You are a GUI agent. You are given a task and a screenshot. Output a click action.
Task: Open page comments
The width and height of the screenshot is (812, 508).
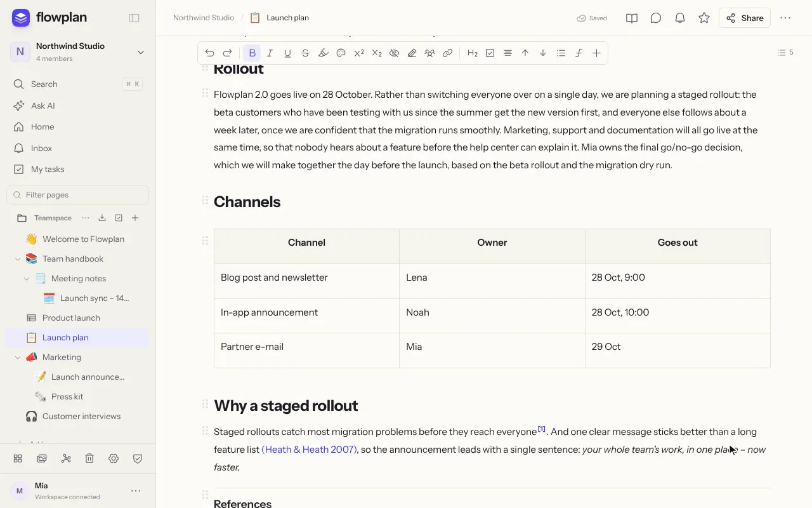tap(656, 18)
